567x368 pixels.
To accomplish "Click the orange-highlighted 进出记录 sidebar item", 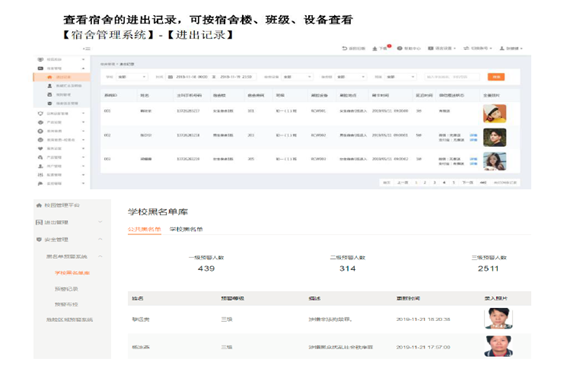I will coord(61,77).
